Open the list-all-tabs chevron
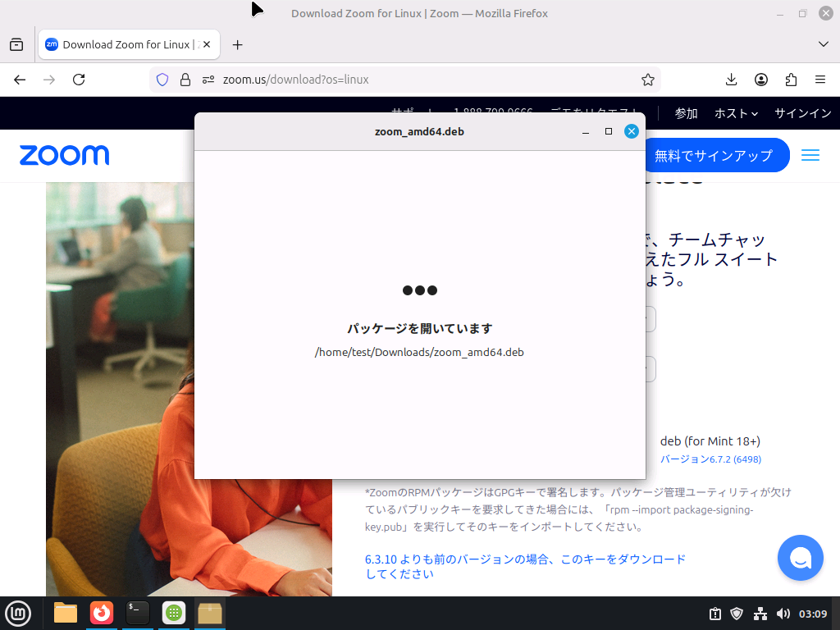Screen dimensions: 840x630 pyautogui.click(x=823, y=44)
